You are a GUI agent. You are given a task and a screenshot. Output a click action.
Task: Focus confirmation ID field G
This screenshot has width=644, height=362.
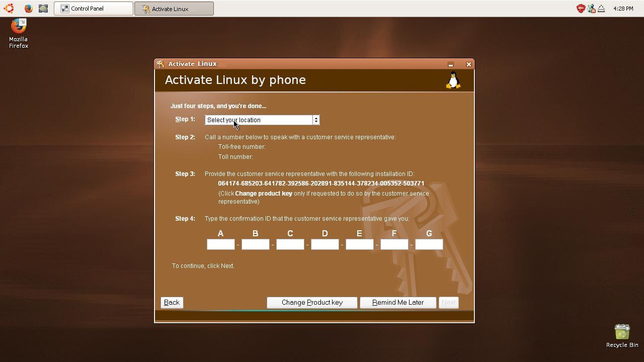429,244
